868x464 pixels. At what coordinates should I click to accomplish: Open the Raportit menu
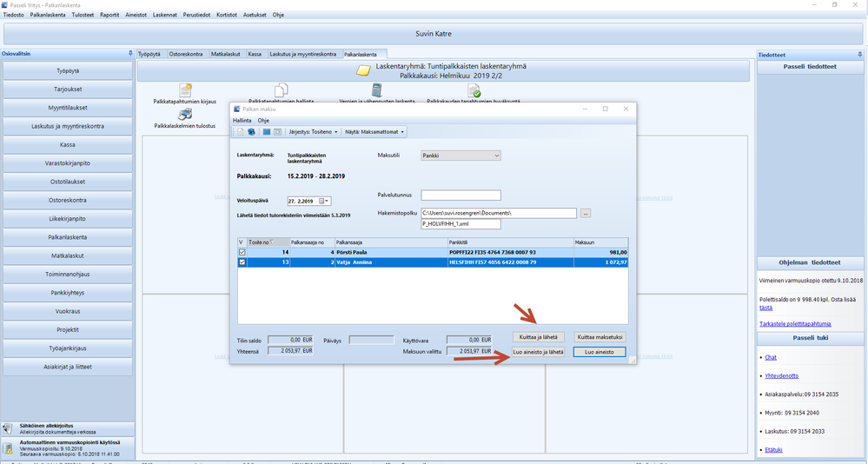coord(109,15)
